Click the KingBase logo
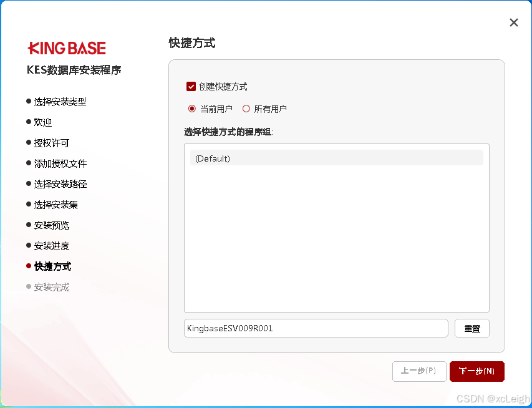The image size is (532, 408). (x=67, y=47)
